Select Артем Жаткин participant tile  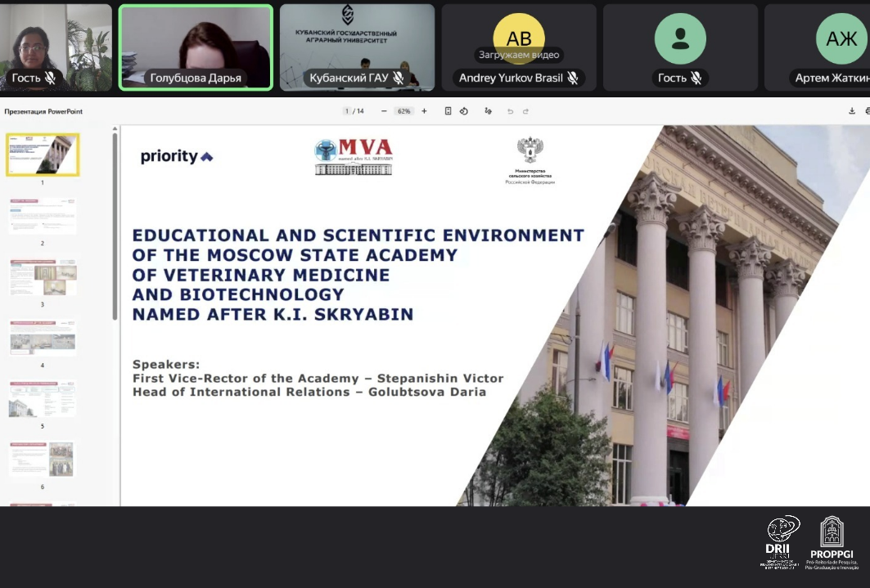pos(818,47)
